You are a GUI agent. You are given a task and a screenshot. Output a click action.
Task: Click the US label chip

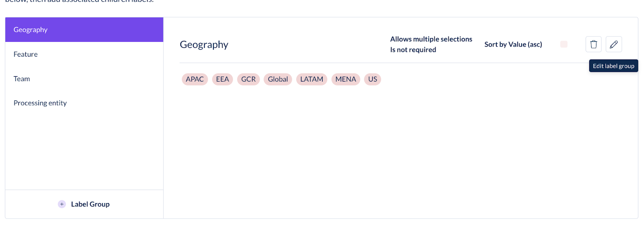373,79
